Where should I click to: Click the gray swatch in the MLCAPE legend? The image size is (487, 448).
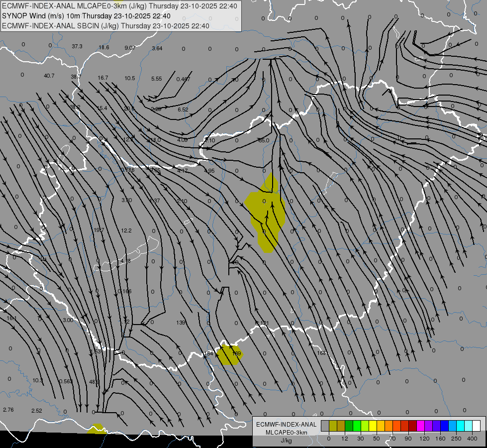(x=325, y=426)
